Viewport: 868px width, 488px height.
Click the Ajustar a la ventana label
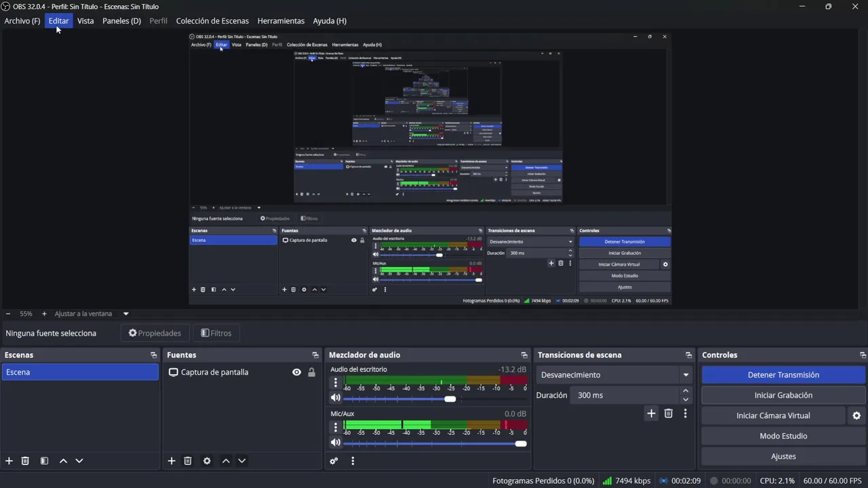click(x=83, y=314)
